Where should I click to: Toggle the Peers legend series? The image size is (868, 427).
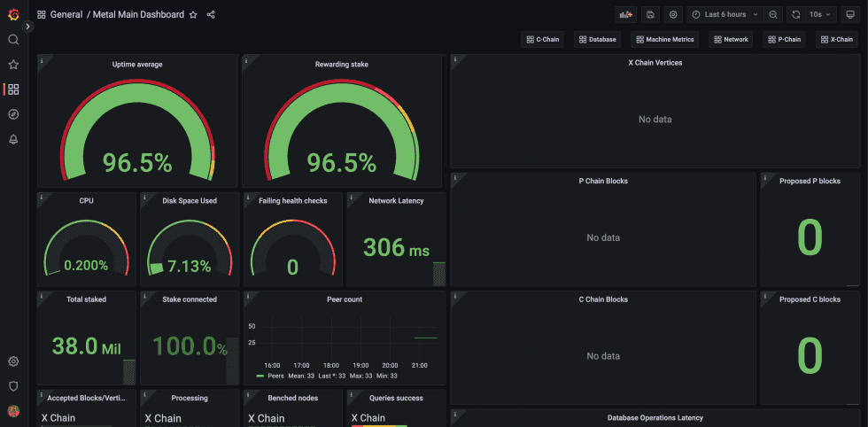272,376
